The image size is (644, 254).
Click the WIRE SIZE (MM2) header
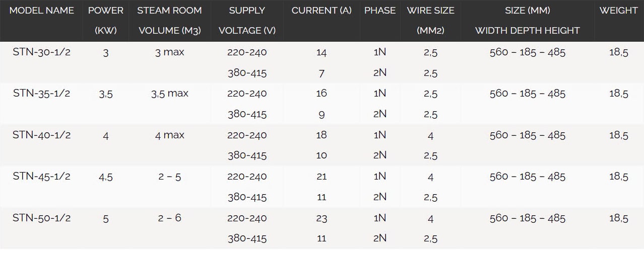pyautogui.click(x=430, y=20)
